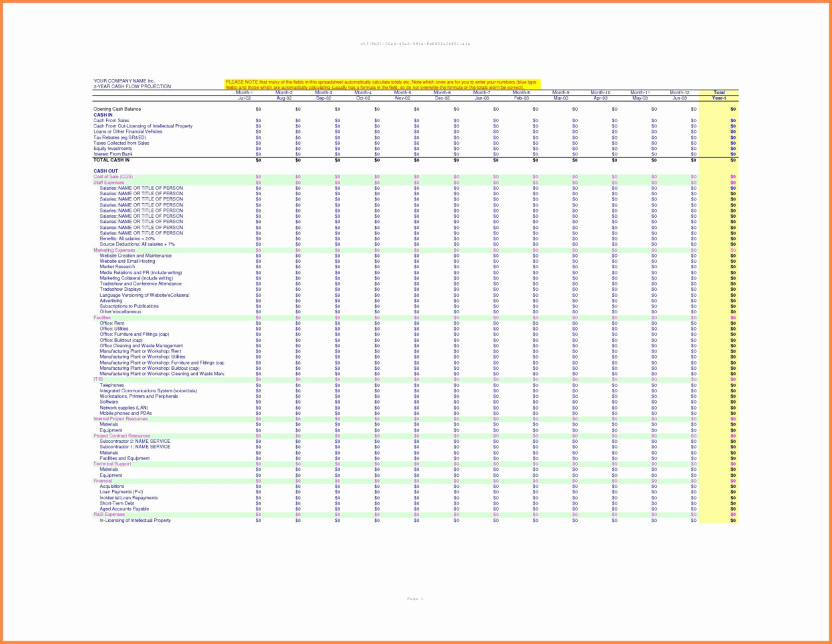Click the TOTAL CASH IN row label
This screenshot has height=644, width=832.
click(x=110, y=159)
